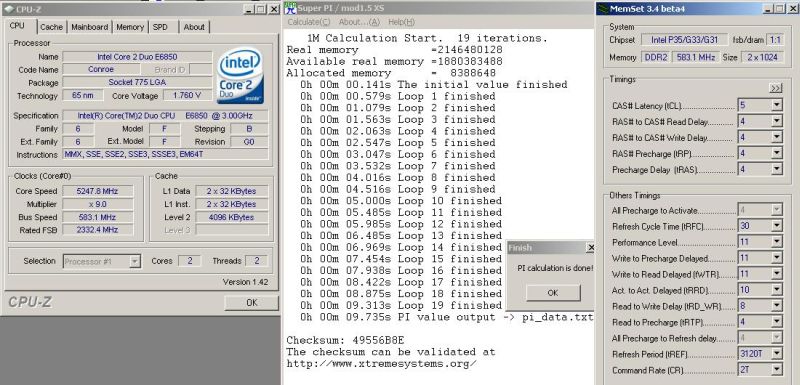
Task: Open the RAS# Precharge (tRP) dropdown
Action: pos(776,153)
